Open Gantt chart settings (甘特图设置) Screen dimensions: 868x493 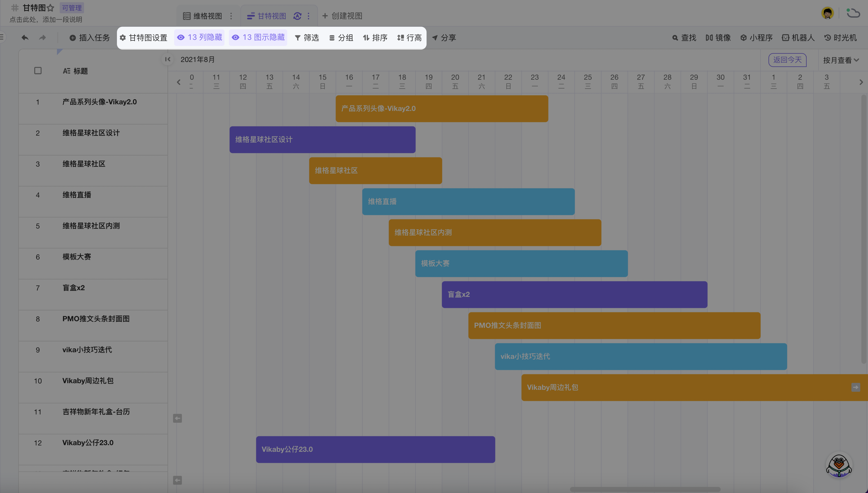(x=143, y=38)
